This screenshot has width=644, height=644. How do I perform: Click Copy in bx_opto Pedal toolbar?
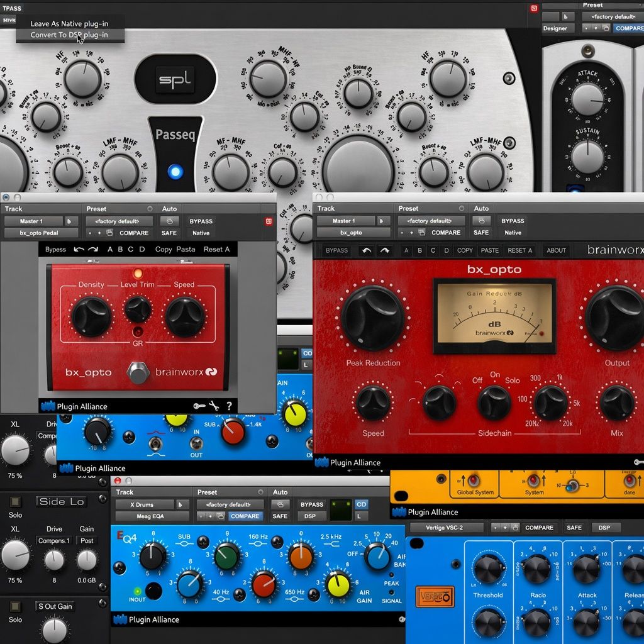coord(164,249)
